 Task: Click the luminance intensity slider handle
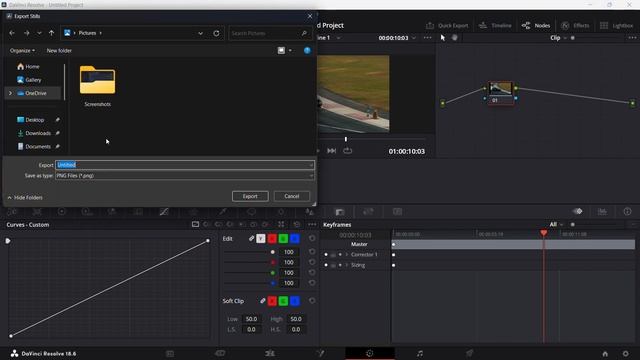pos(273,252)
